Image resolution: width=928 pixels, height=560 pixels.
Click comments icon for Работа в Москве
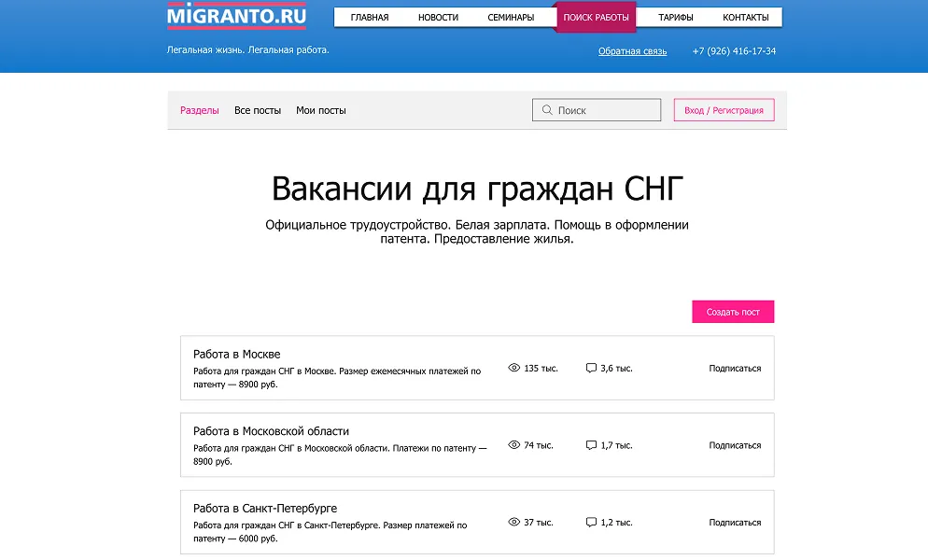pos(591,369)
